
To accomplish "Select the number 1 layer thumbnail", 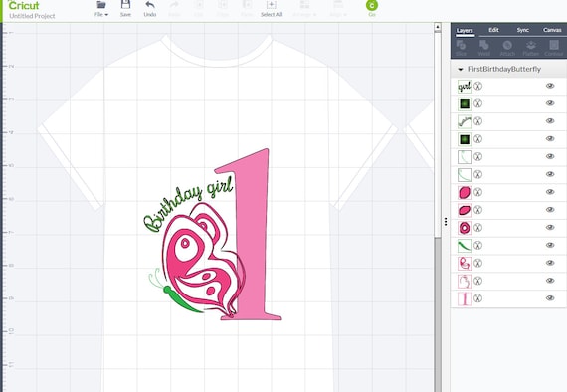I will pyautogui.click(x=465, y=298).
